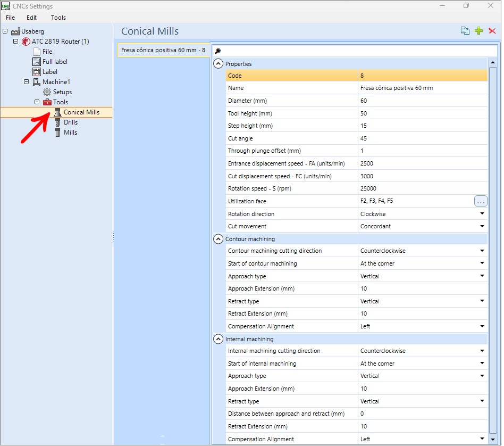The width and height of the screenshot is (504, 446).
Task: Collapse the Internal machining section
Action: pyautogui.click(x=218, y=340)
